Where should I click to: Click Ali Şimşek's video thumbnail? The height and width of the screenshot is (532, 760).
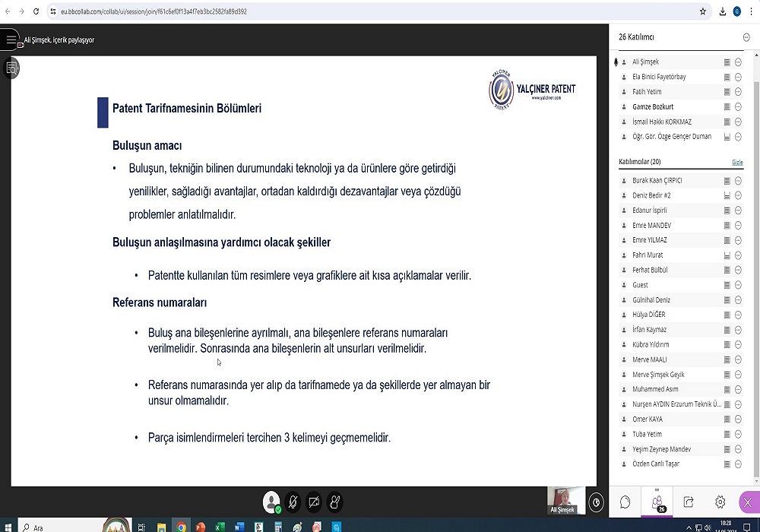566,499
